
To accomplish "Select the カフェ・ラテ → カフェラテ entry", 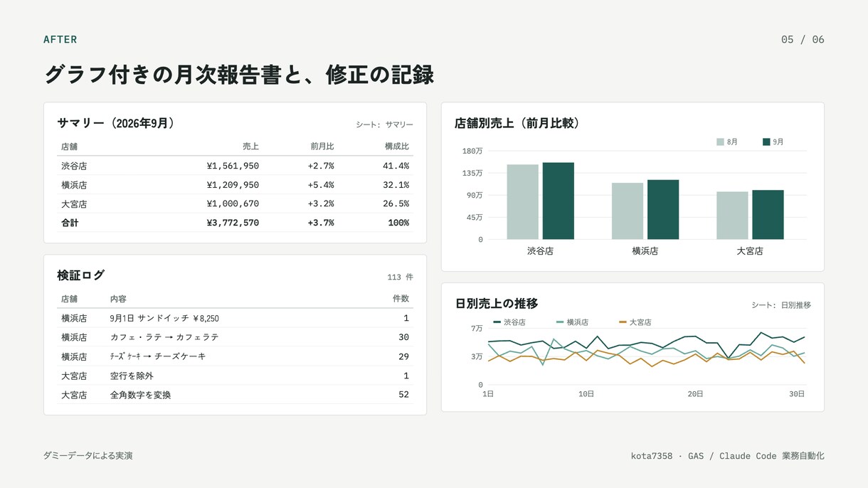I will 164,337.
